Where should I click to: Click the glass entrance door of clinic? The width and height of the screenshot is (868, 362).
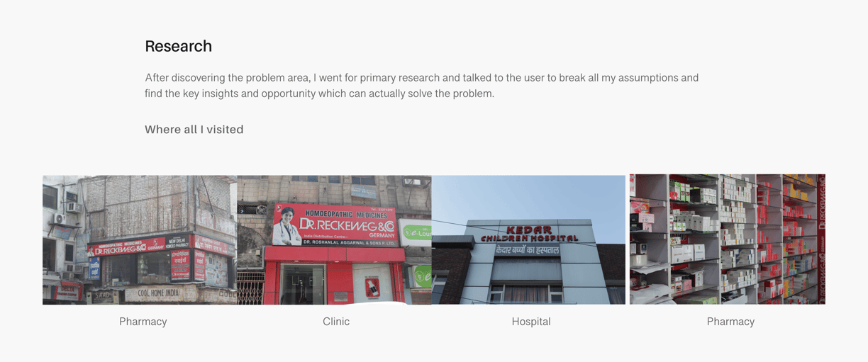point(304,284)
